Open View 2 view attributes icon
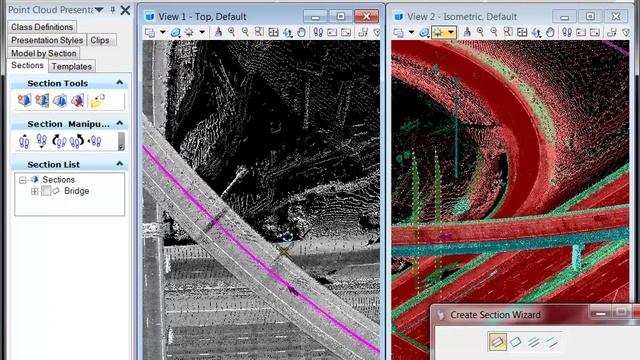 click(398, 32)
